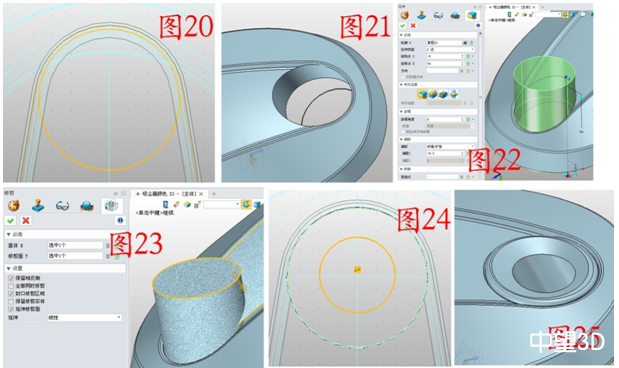Open the blue info icon in trim dialog

click(x=120, y=220)
